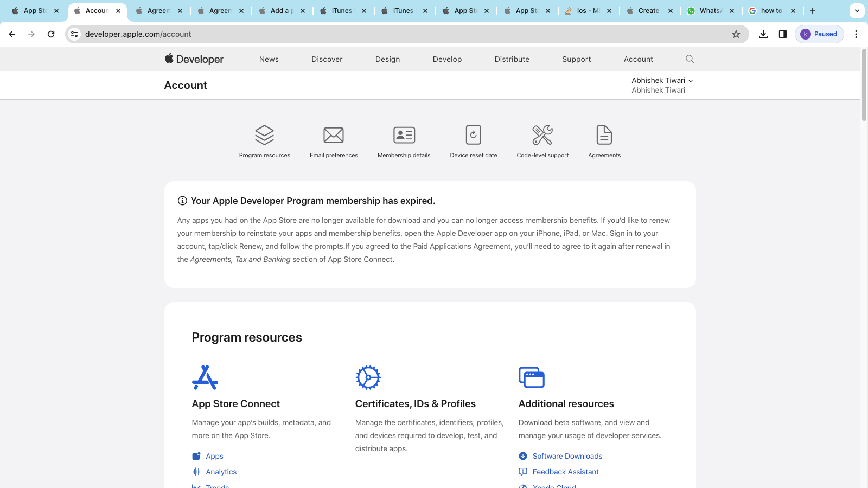Open Membership details card icon

click(404, 135)
